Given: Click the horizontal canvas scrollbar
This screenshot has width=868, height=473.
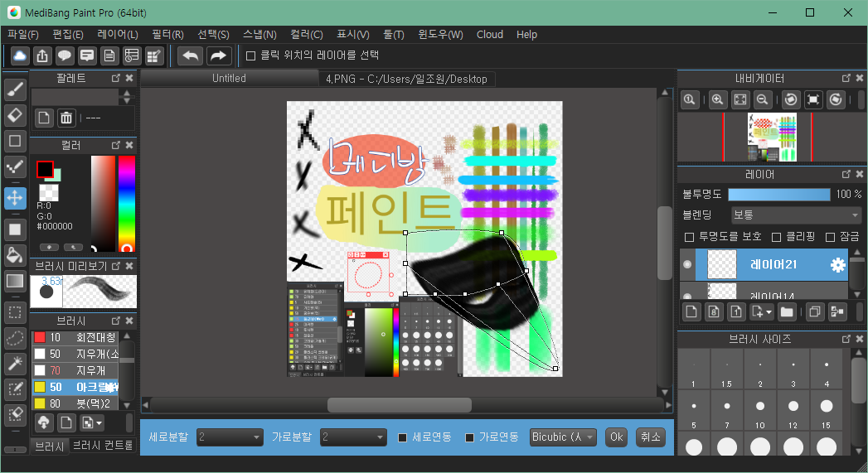Looking at the screenshot, I should point(400,405).
